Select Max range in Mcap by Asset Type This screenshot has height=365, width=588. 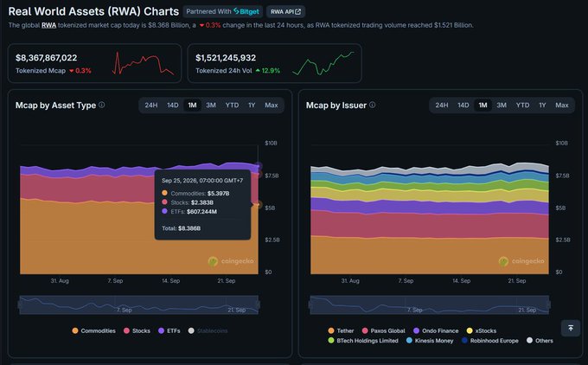point(272,106)
